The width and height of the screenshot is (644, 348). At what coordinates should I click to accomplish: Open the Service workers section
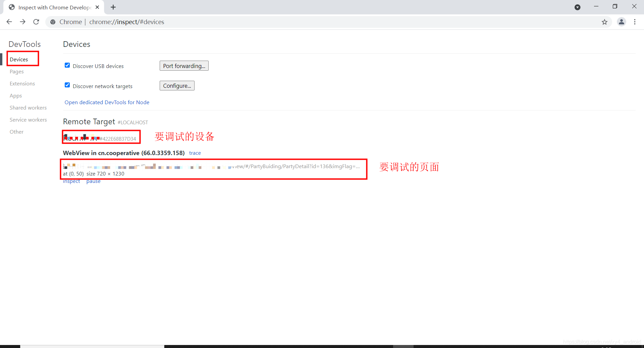pyautogui.click(x=28, y=120)
